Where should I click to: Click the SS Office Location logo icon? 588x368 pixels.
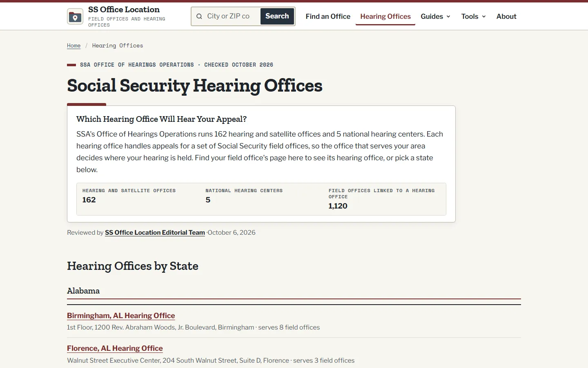pyautogui.click(x=75, y=16)
